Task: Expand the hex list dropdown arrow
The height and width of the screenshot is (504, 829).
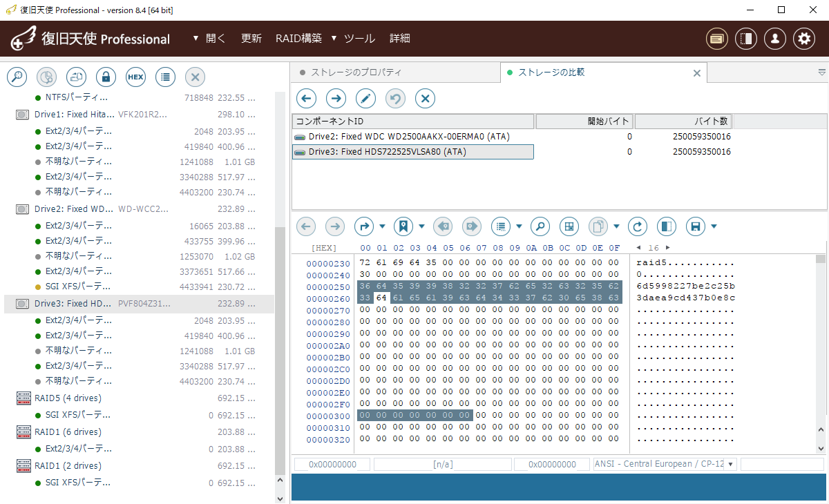Action: pos(519,226)
